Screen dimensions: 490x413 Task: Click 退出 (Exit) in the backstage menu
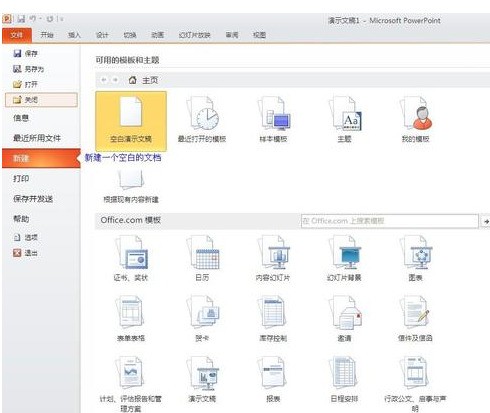tap(26, 253)
